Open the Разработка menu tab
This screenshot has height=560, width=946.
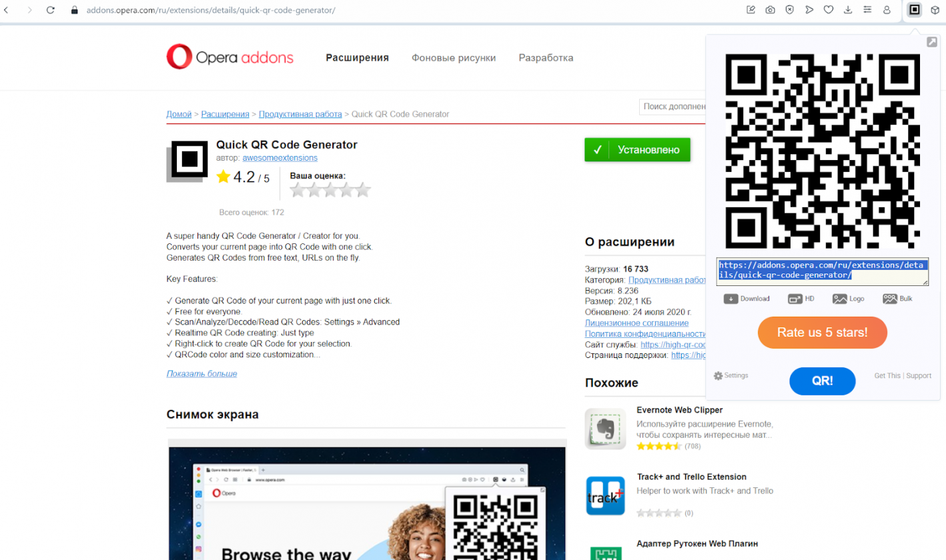click(546, 58)
